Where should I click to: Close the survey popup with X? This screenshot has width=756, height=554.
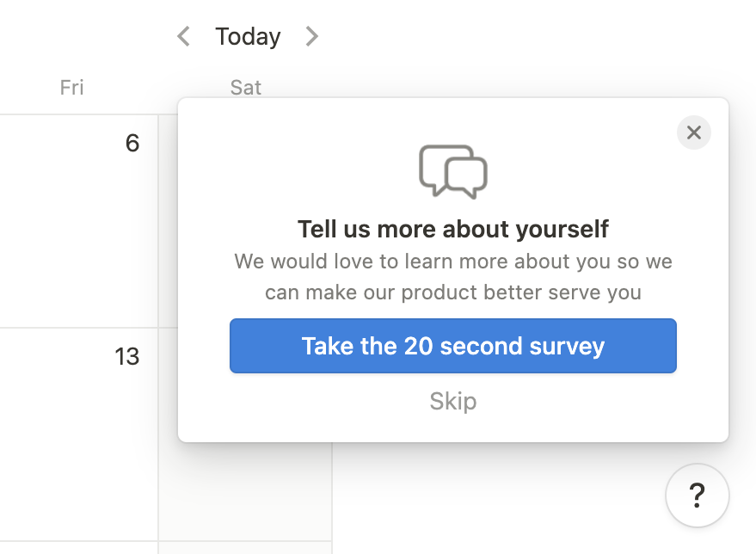pyautogui.click(x=694, y=132)
